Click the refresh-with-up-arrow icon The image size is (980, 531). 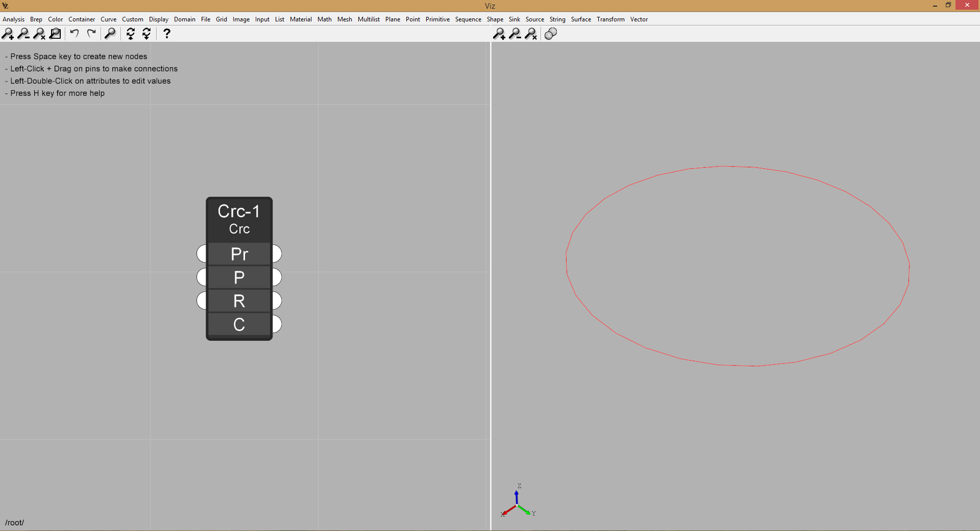(x=131, y=34)
